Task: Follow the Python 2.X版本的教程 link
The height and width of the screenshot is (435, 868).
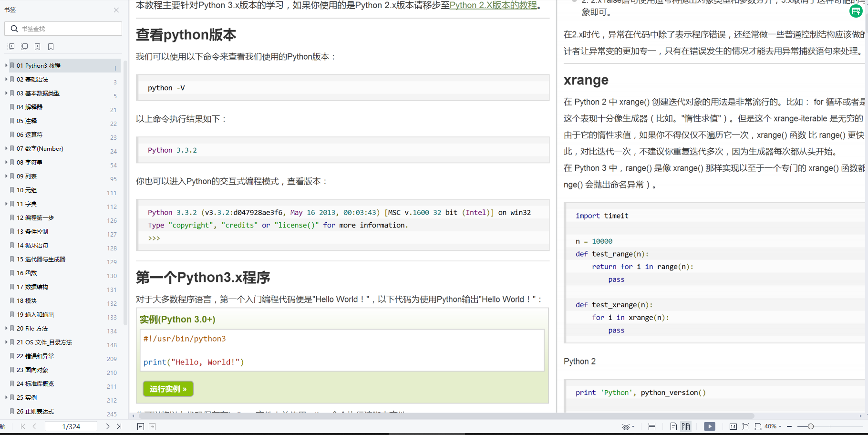Action: point(493,5)
